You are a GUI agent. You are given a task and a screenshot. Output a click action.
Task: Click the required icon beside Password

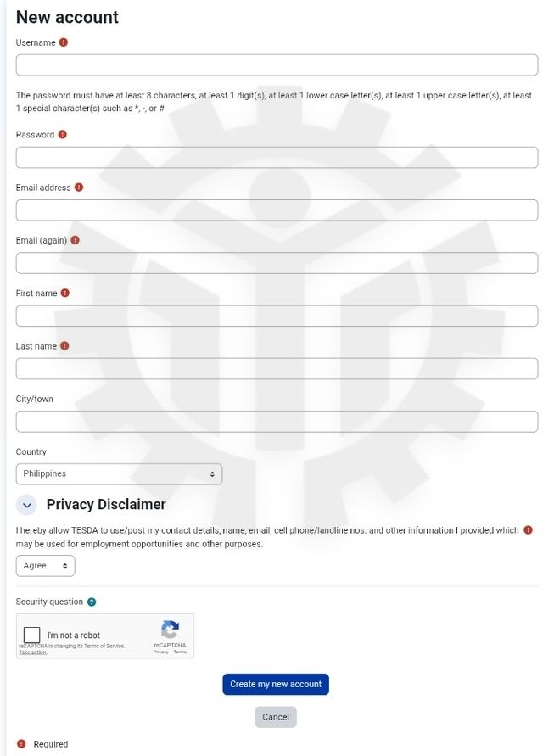coord(63,134)
